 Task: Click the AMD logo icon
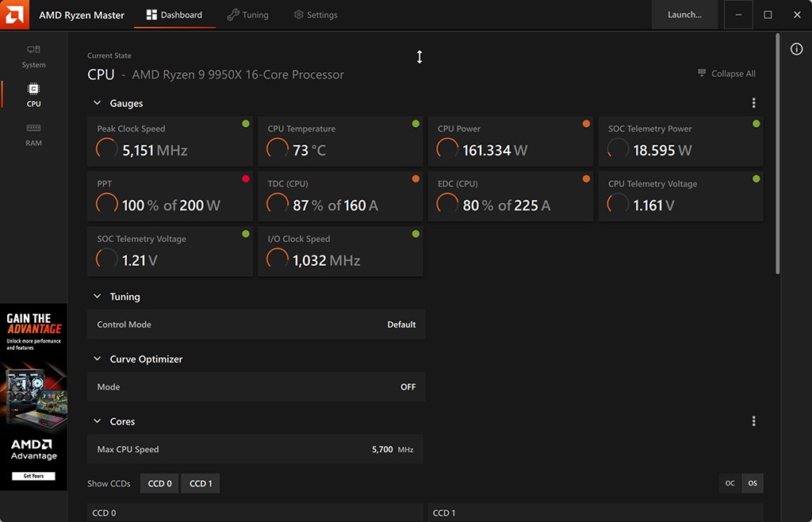[x=14, y=14]
